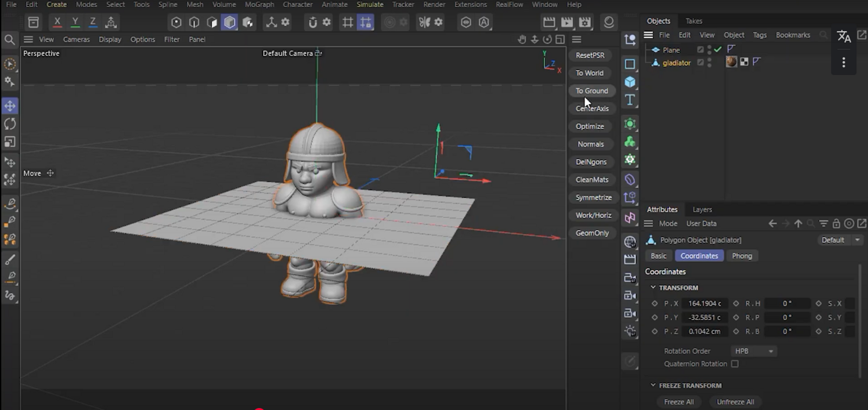Screen dimensions: 868x410
Task: Click the material tag on gladiator object
Action: pyautogui.click(x=731, y=62)
